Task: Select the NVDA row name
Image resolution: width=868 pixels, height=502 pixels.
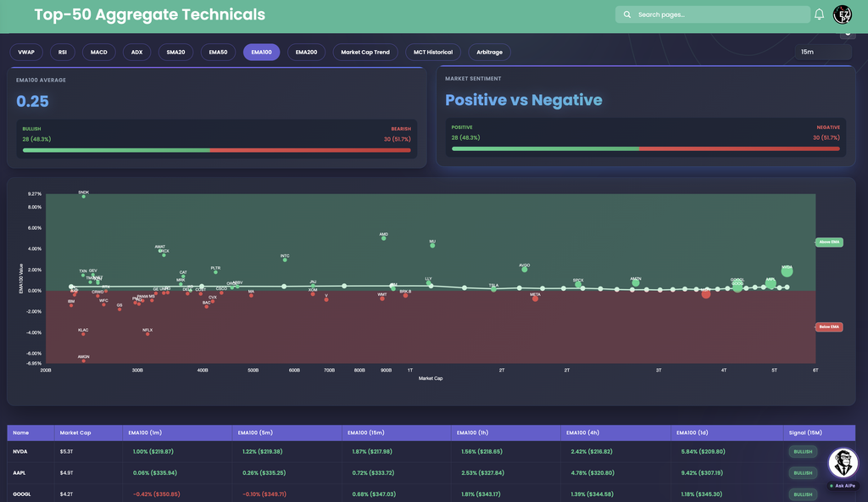Action: pos(20,452)
